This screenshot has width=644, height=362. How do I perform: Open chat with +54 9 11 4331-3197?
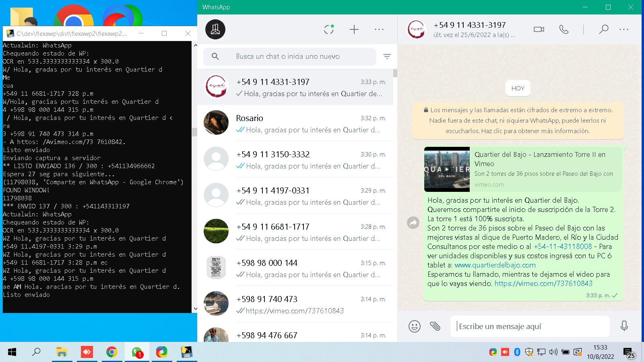tap(295, 87)
